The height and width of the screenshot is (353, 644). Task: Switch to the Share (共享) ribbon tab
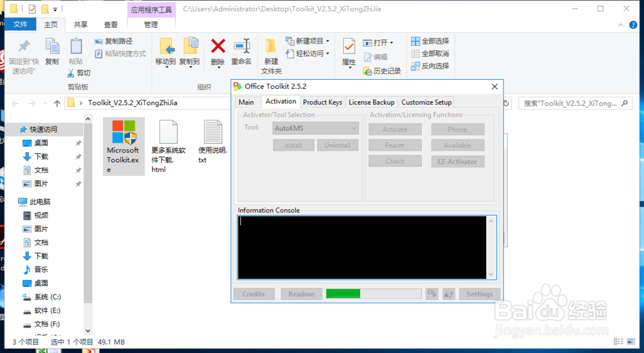tap(80, 24)
